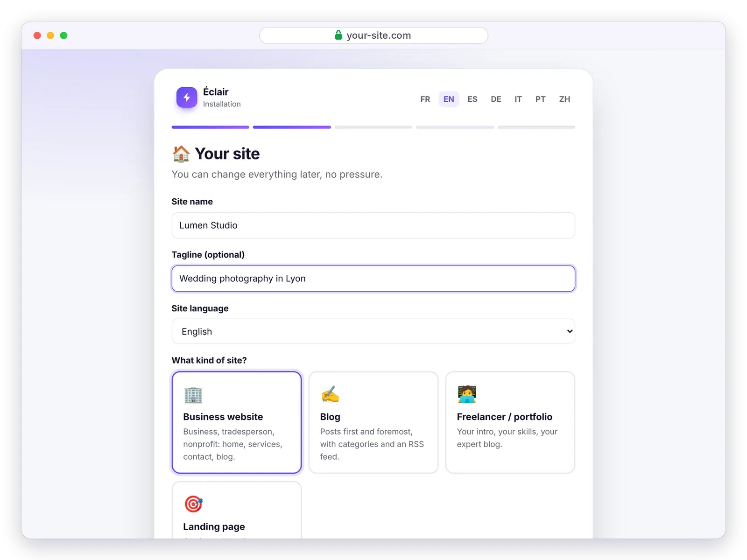Click the writing hand icon in Blog card
The image size is (747, 560).
coord(330,394)
